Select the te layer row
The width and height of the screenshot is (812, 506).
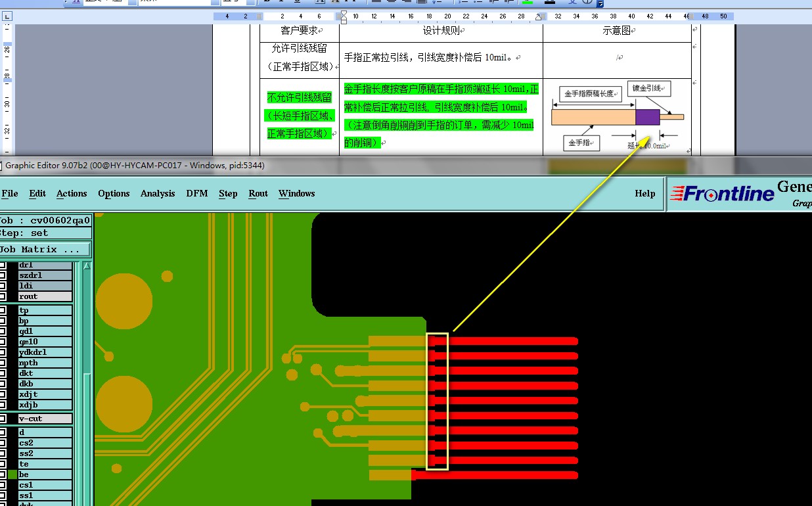[x=45, y=464]
